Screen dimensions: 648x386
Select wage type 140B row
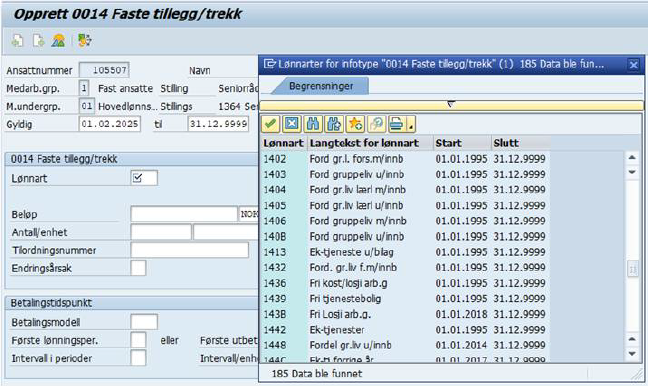[x=405, y=236]
